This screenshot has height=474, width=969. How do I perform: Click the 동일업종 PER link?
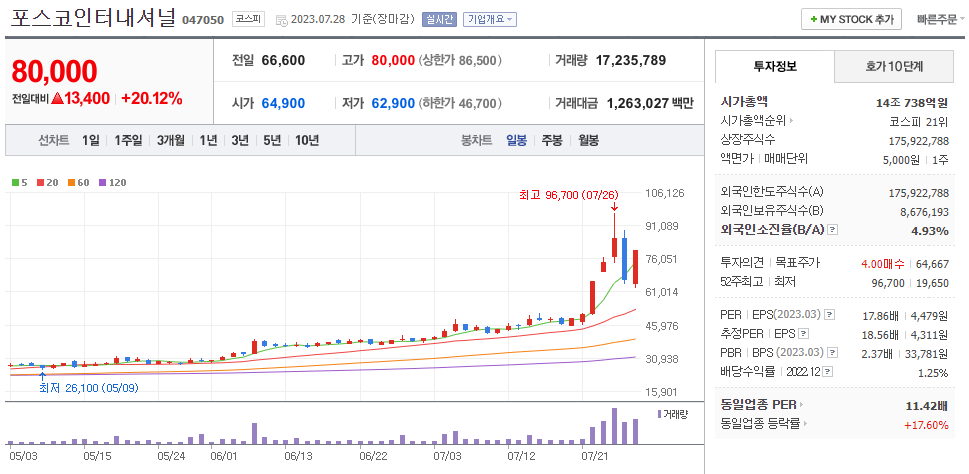click(758, 405)
